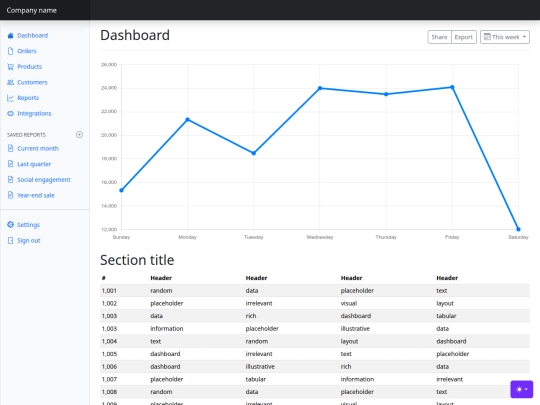Select the Saturday data point on chart
The width and height of the screenshot is (540, 405).
coord(518,229)
